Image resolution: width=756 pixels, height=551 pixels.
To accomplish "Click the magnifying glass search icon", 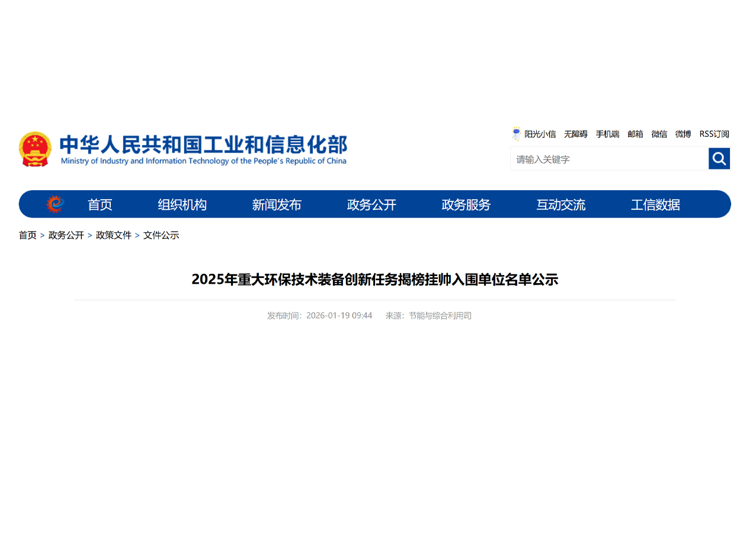I will 719,159.
